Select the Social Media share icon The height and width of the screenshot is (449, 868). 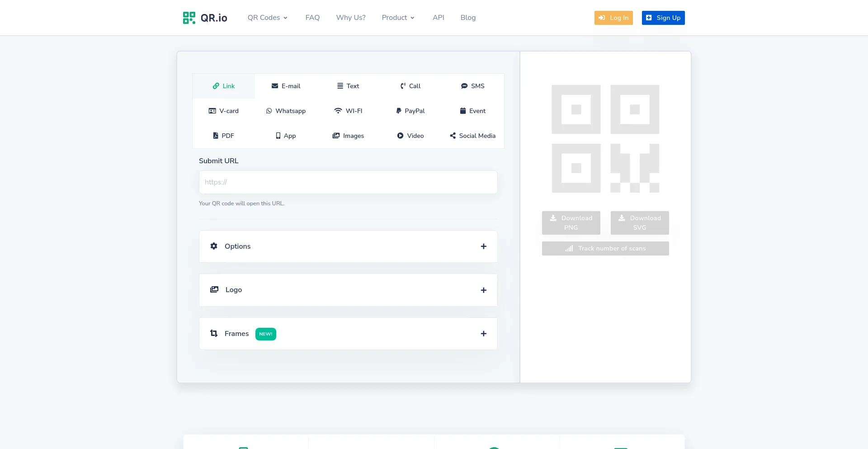453,136
